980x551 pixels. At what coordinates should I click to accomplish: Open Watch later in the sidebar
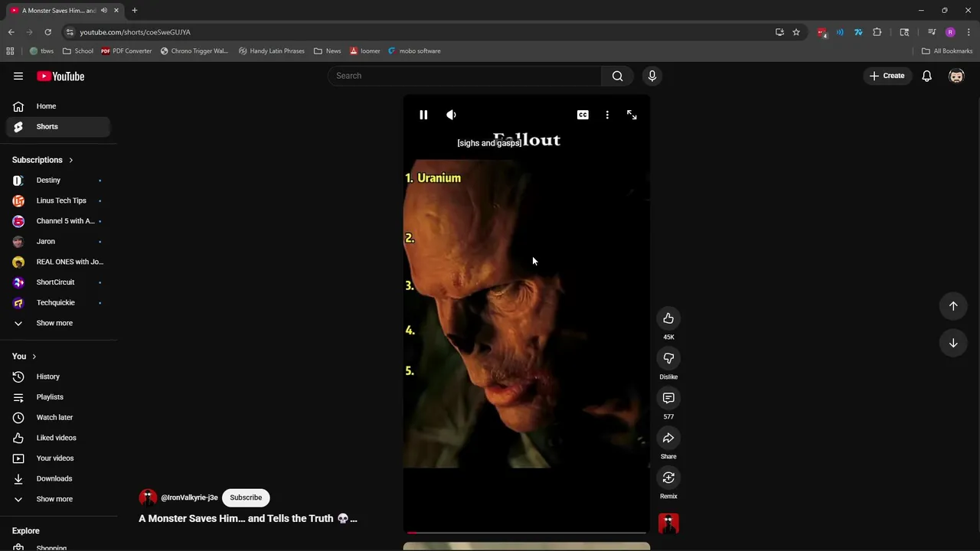pyautogui.click(x=58, y=417)
